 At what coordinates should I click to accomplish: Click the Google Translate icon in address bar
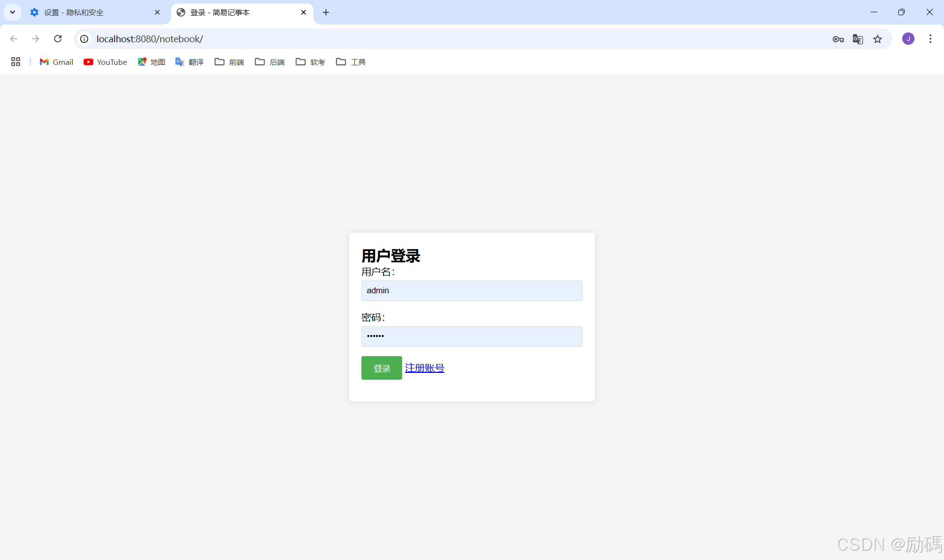point(858,39)
